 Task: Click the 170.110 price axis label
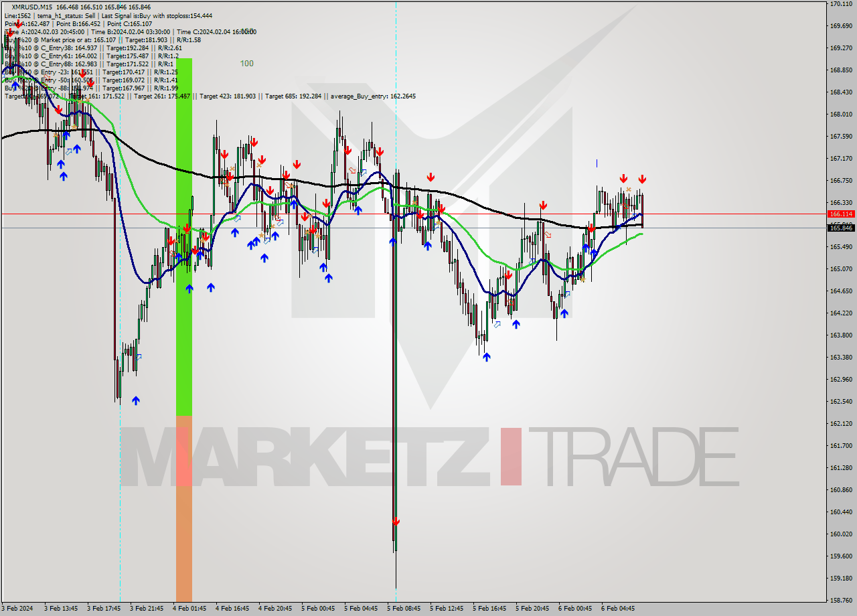840,4
